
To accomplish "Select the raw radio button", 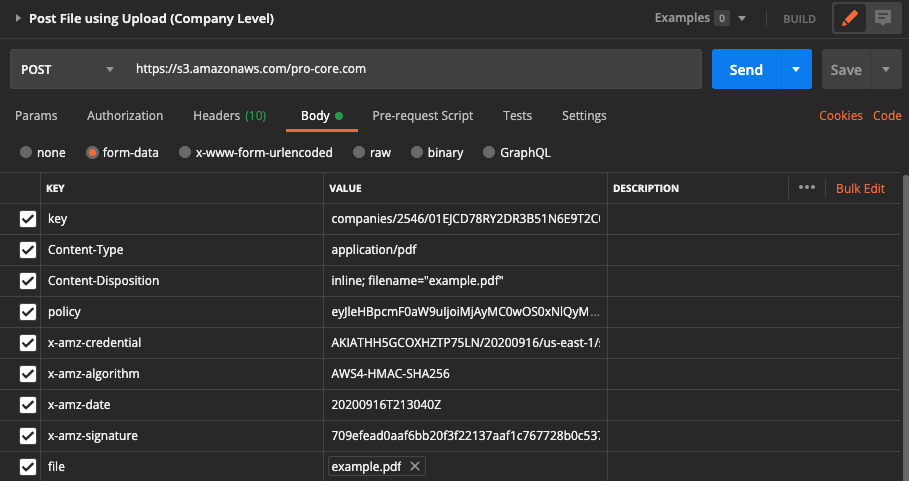I will [x=359, y=152].
